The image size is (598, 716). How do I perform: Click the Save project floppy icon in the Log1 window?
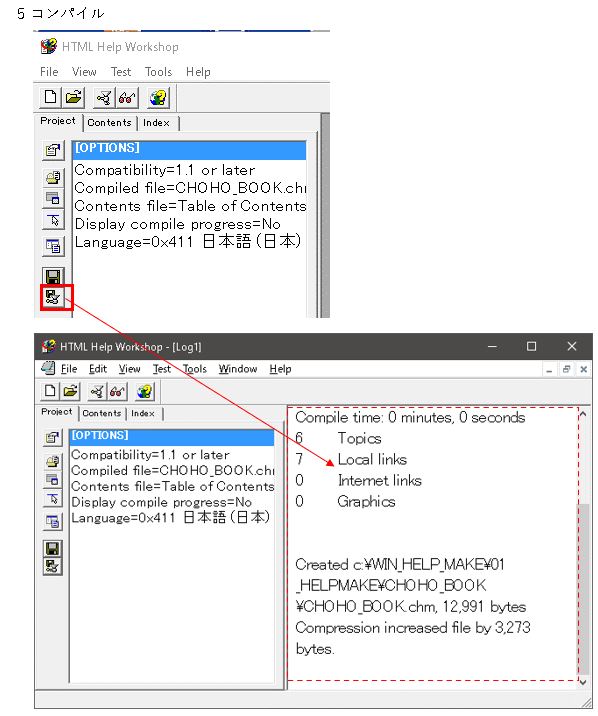(x=52, y=548)
